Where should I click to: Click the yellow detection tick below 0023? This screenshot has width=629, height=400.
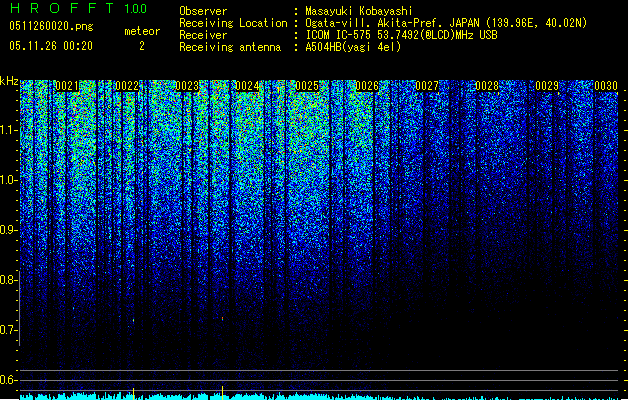click(x=222, y=392)
